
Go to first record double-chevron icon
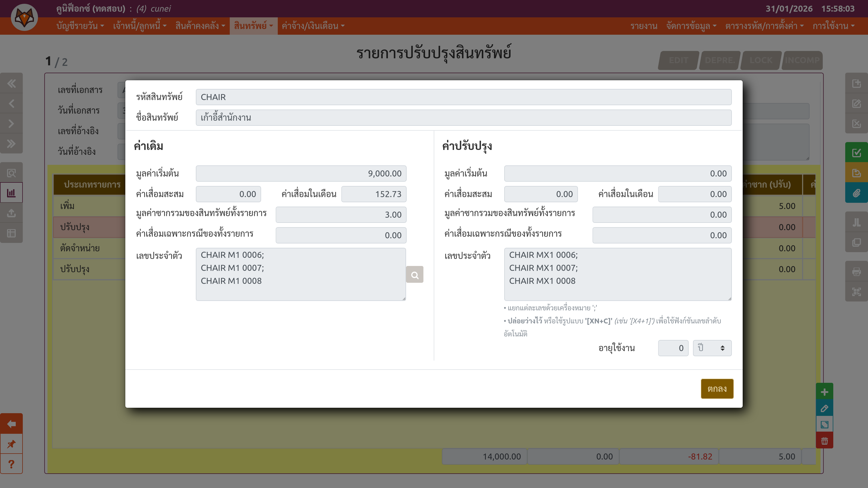(x=11, y=83)
